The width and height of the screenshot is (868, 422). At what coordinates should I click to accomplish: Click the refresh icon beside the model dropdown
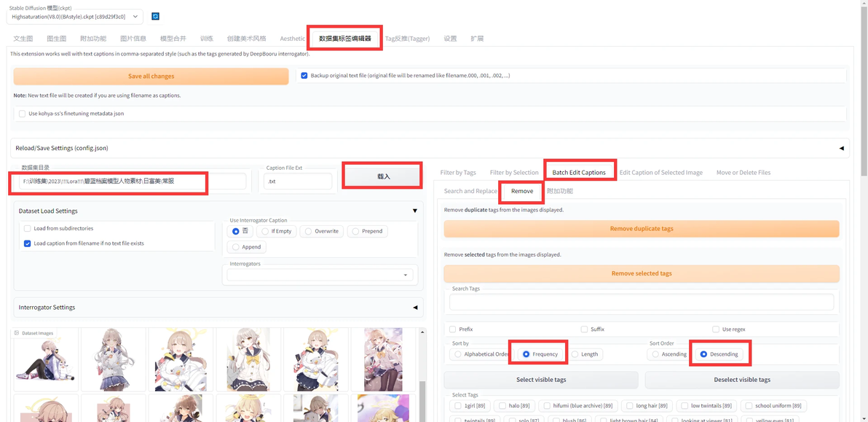coord(156,17)
